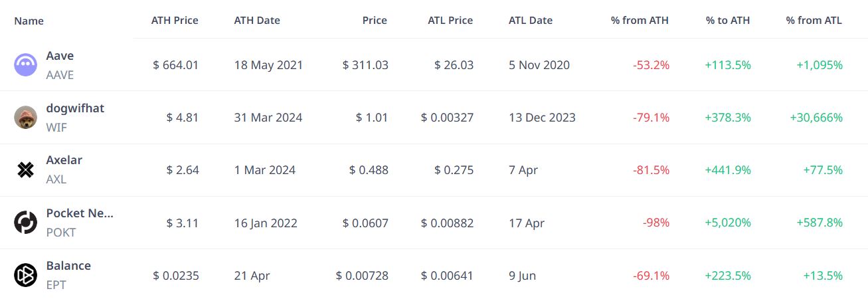Sort by % from ATH column header
Viewport: 868px width, 301px height.
(640, 20)
